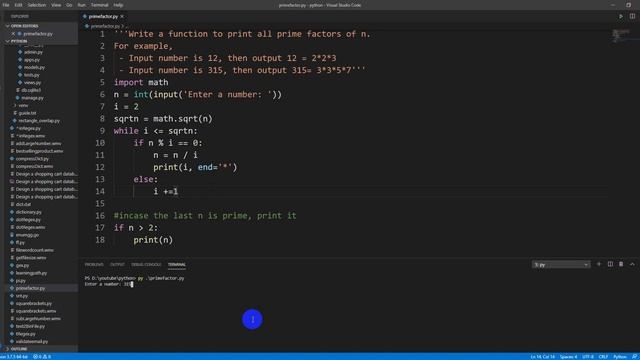The image size is (640, 360).
Task: Change file encoding via UTF-8
Action: point(588,357)
